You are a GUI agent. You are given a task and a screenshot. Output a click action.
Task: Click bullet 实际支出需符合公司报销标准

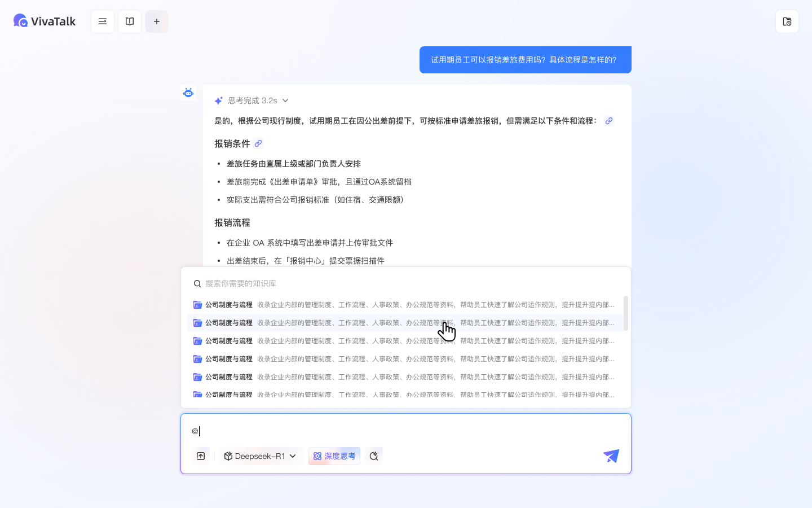click(317, 200)
